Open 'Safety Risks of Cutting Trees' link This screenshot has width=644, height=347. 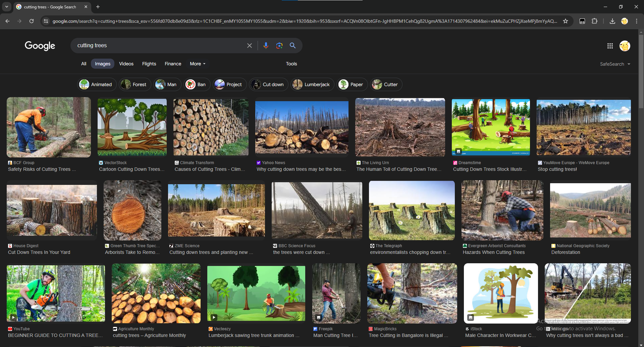tap(42, 169)
